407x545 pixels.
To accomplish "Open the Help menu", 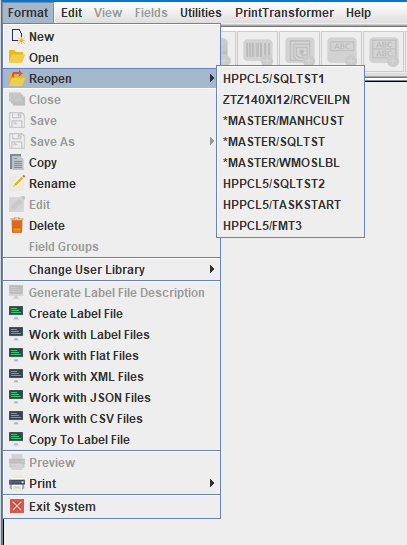I will coord(358,13).
